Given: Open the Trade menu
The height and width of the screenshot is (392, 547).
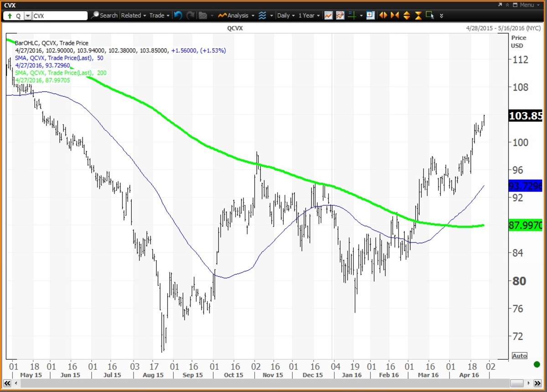Looking at the screenshot, I should pos(159,15).
